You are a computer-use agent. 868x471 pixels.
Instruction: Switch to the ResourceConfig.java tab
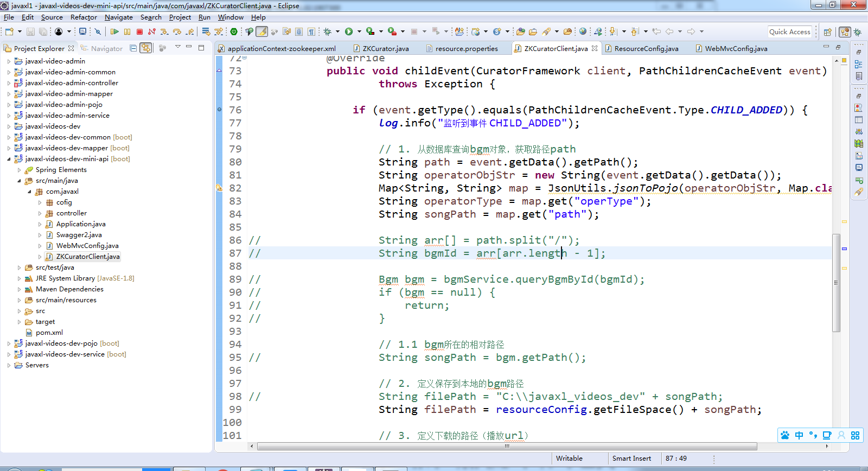[641, 48]
